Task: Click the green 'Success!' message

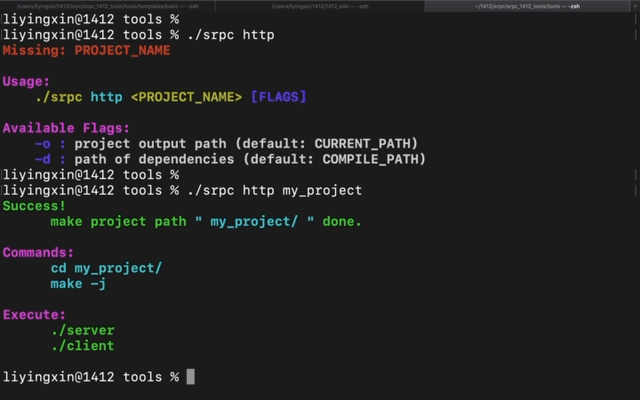Action: [x=34, y=206]
